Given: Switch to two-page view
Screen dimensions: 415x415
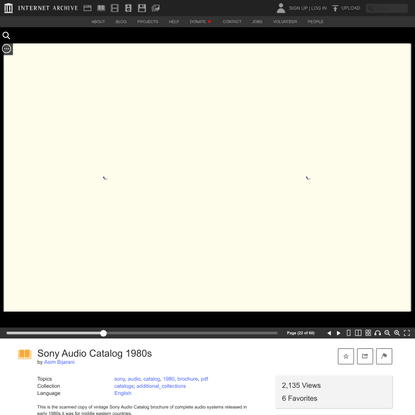Looking at the screenshot, I should 358,333.
